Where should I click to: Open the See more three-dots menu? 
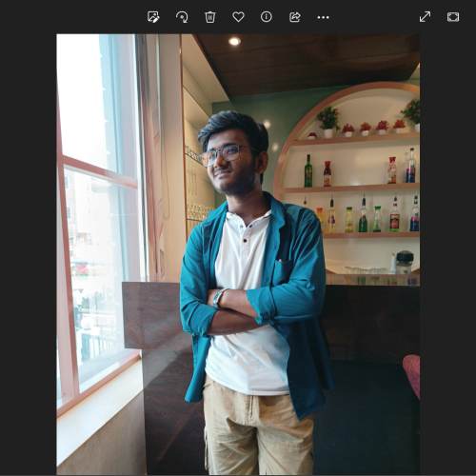click(x=323, y=17)
